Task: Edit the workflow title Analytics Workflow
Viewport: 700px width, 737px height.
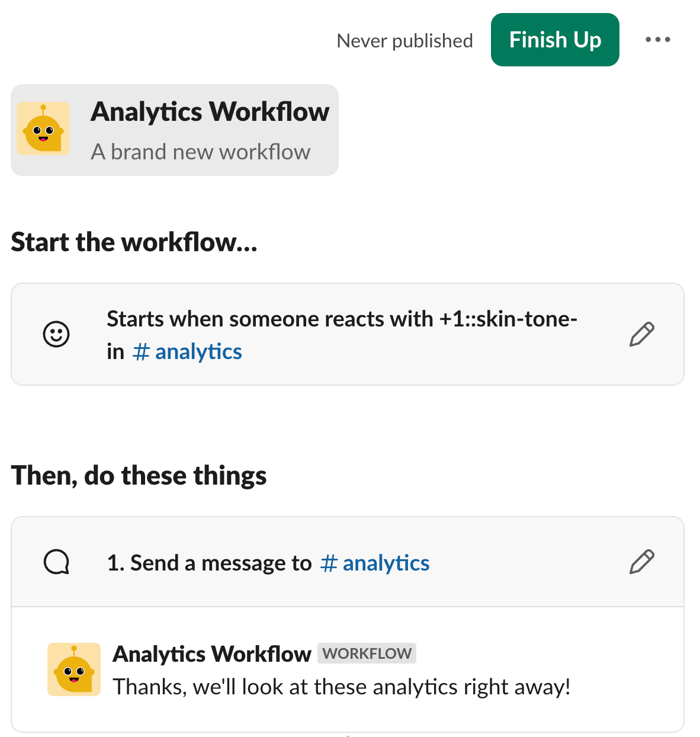Action: [210, 111]
